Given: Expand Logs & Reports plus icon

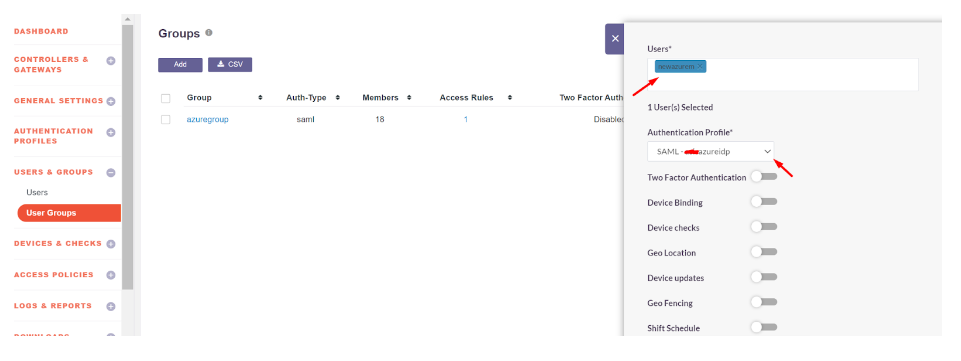Looking at the screenshot, I should tap(111, 306).
